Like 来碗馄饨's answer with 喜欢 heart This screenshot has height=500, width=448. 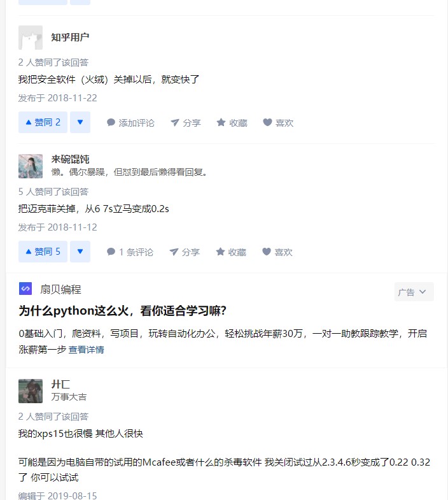[x=277, y=252]
